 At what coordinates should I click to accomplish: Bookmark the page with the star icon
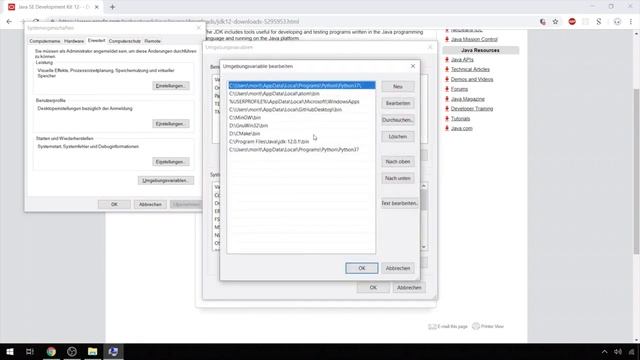(555, 22)
